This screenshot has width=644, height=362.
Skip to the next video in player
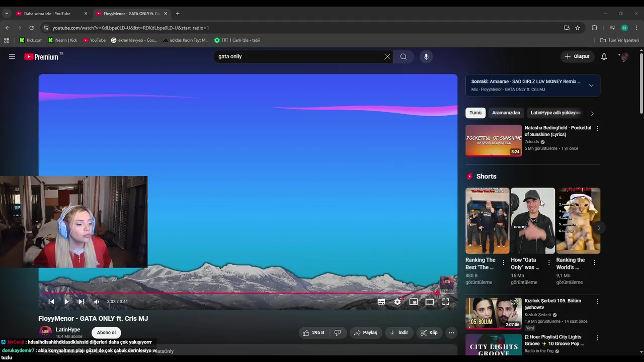[x=82, y=302]
